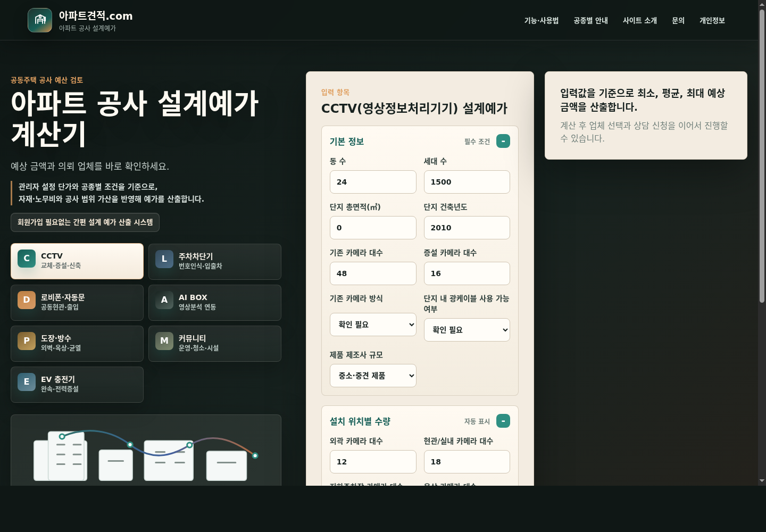This screenshot has height=532, width=766.
Task: Click the scrollbar down arrow
Action: pyautogui.click(x=762, y=481)
